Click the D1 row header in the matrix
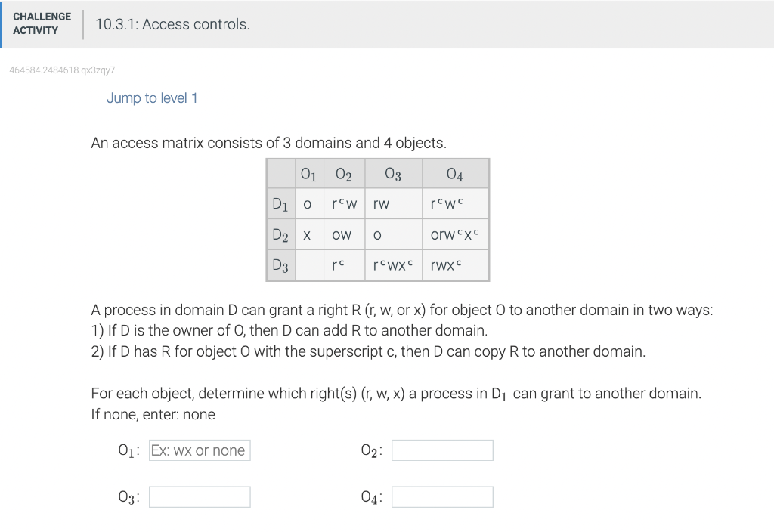 (x=280, y=203)
